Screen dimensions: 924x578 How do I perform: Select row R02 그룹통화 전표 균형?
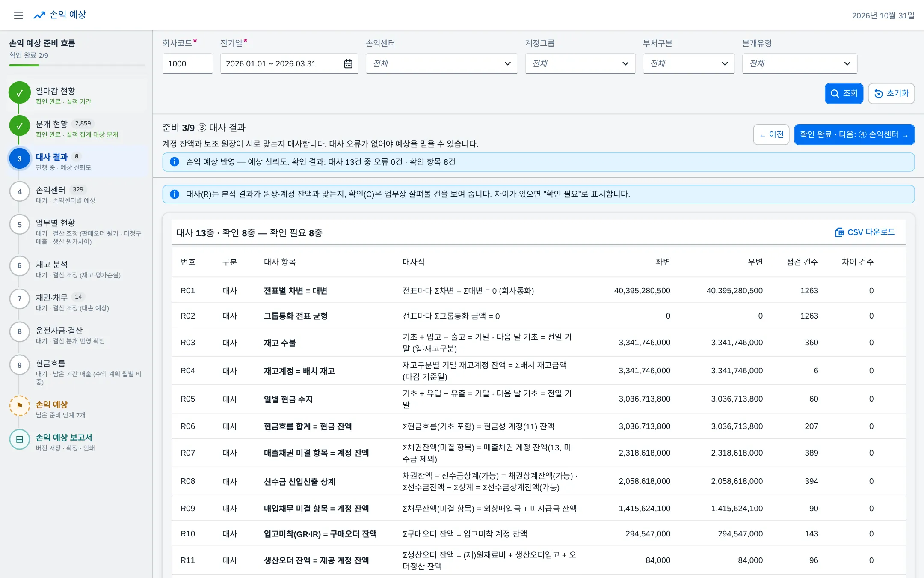[539, 316]
